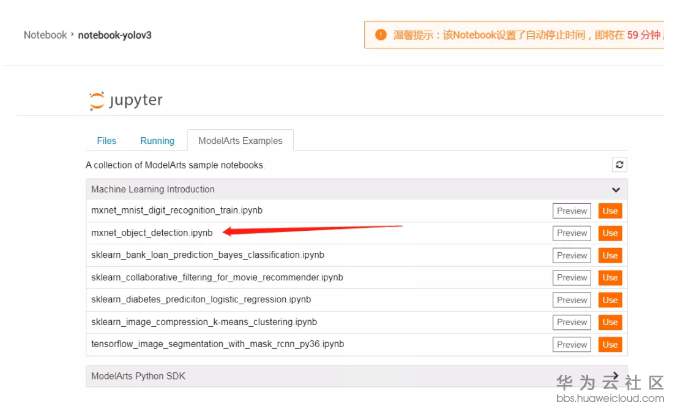Click the orange warning icon in the notice banner

[x=381, y=35]
